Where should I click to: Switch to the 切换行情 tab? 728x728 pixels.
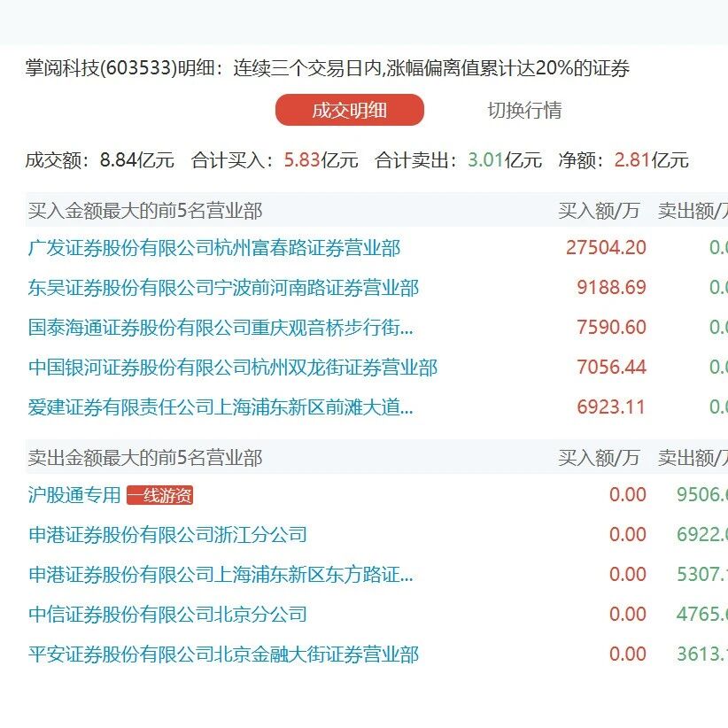coord(524,111)
